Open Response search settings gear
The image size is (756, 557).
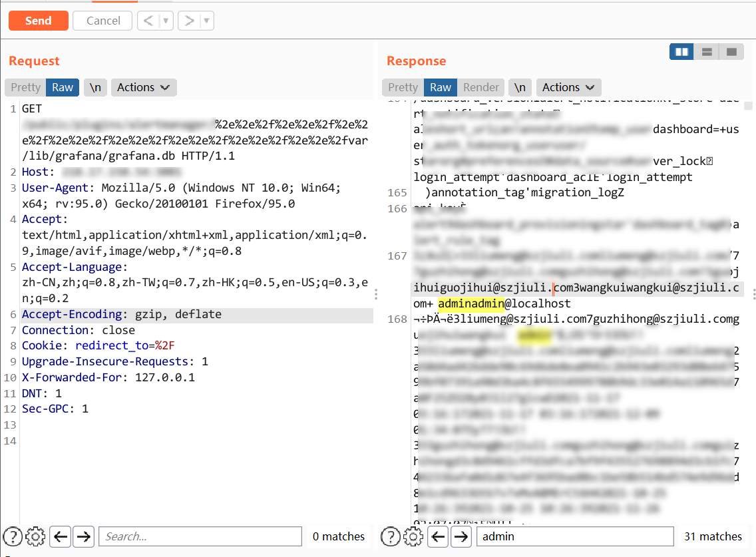[413, 536]
